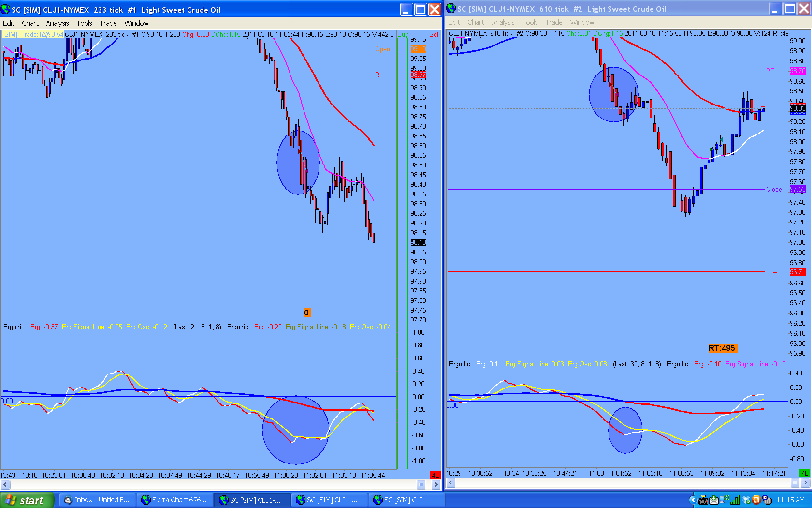Viewport: 812px width, 508px height.
Task: Close the 233 tick #1 chart window
Action: [435, 9]
